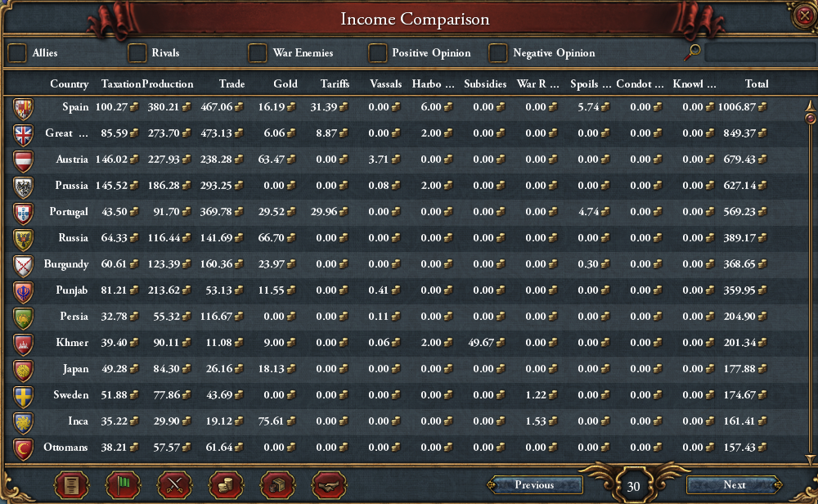Click the scrollbar up arrow
Image resolution: width=818 pixels, height=504 pixels.
810,105
